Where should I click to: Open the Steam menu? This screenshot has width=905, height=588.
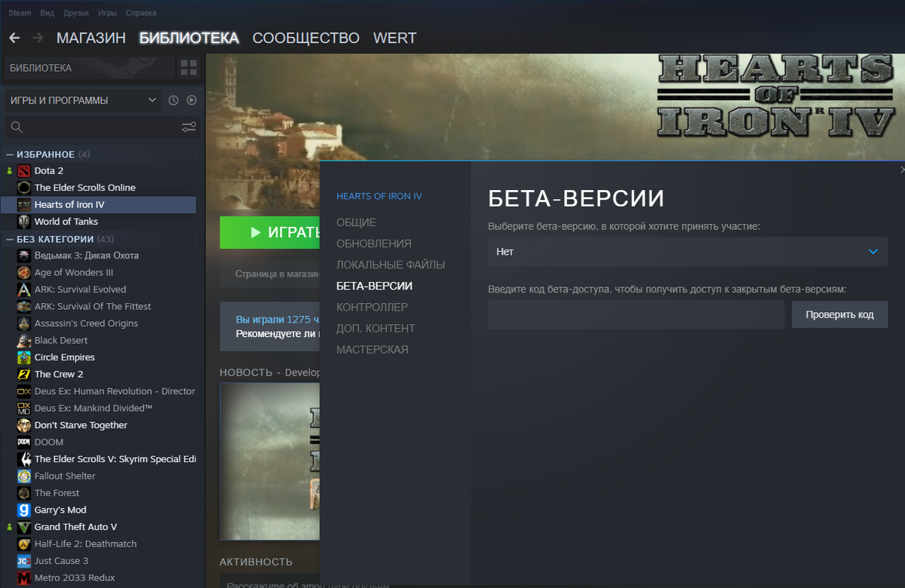[20, 13]
